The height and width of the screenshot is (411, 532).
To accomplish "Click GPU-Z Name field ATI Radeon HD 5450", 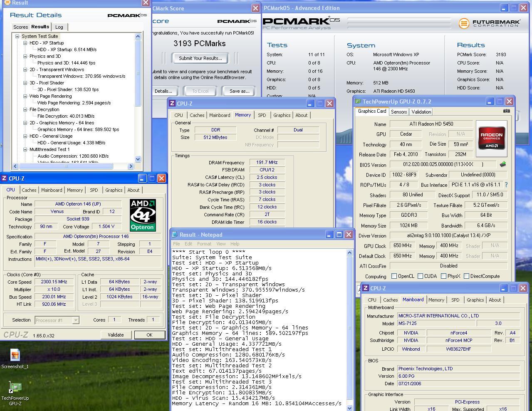I will 431,124.
